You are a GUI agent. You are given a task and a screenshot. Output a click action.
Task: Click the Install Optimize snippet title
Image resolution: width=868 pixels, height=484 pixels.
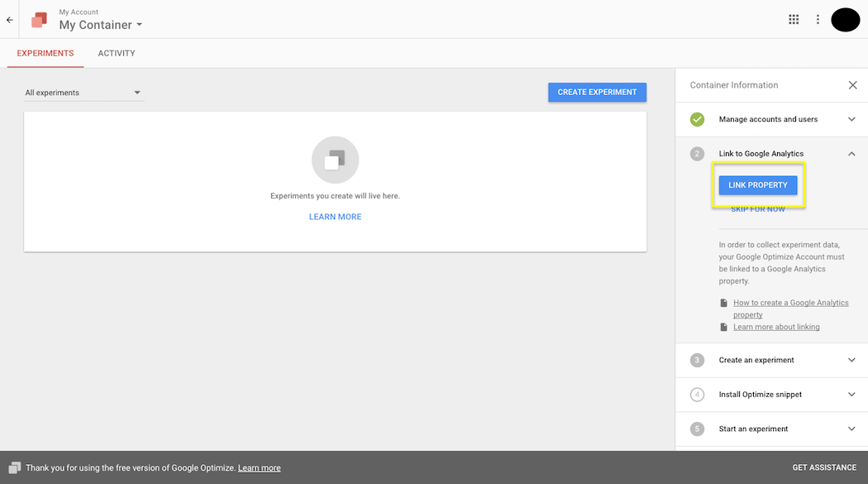tap(760, 395)
